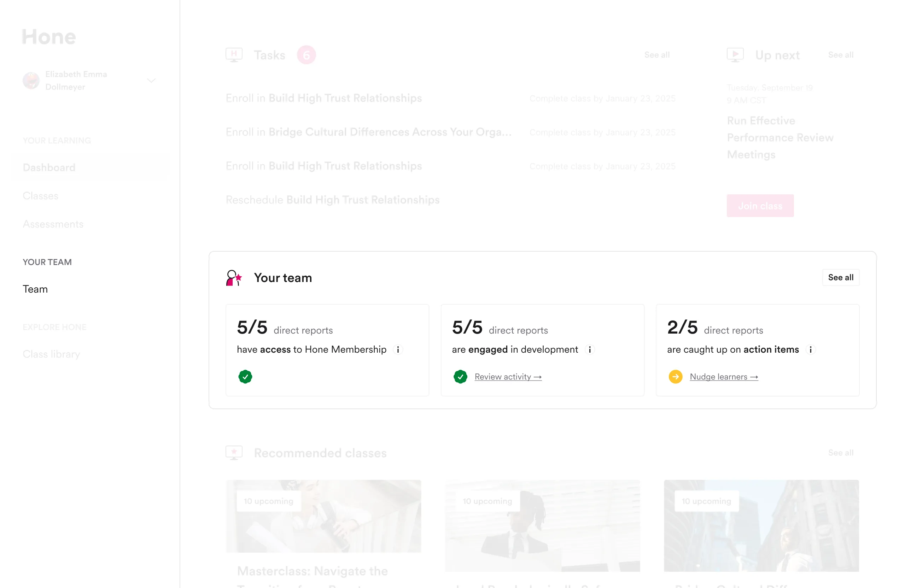Open Reschedule Build High Trust Relationships task
This screenshot has height=588, width=905.
(332, 200)
